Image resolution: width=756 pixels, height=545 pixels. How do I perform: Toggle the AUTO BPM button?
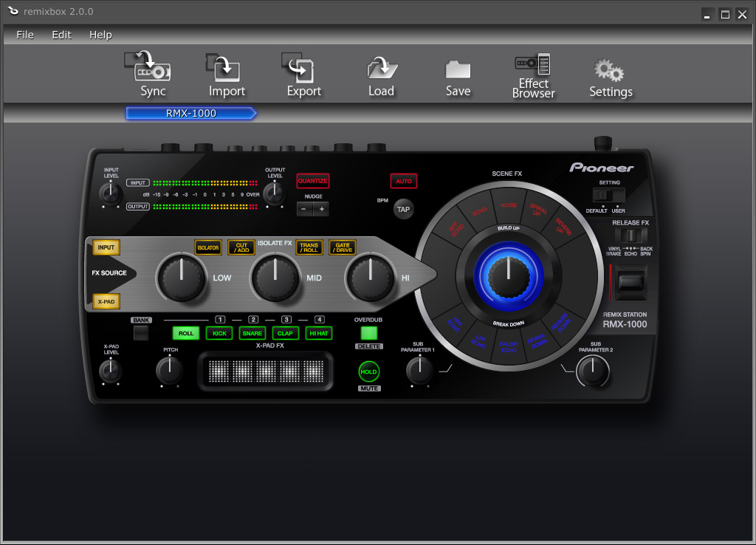404,181
